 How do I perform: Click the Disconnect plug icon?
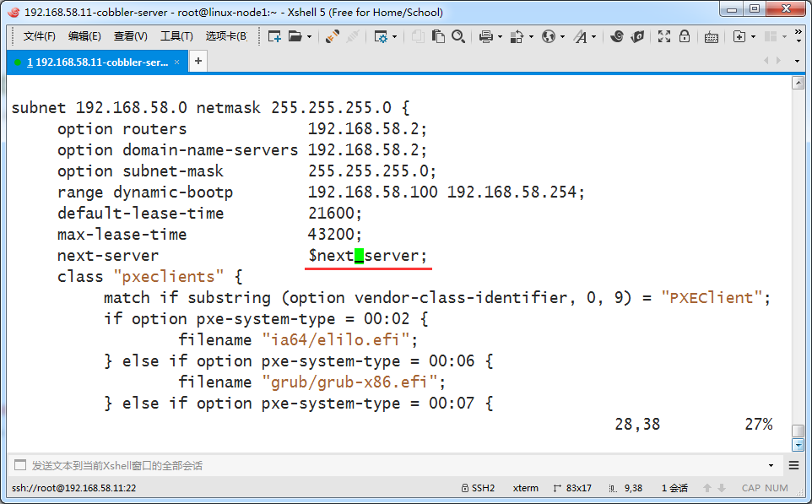click(x=353, y=36)
